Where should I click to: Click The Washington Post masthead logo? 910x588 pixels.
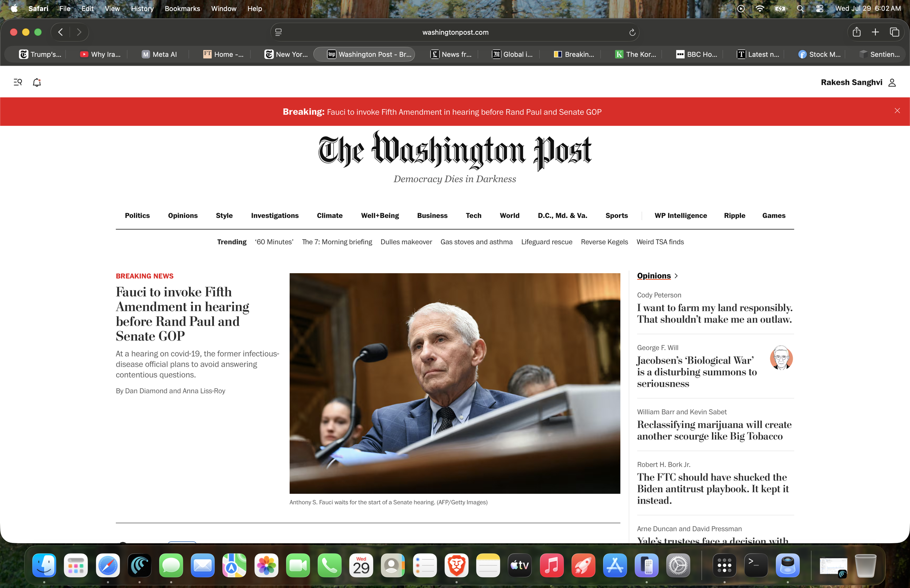point(455,151)
